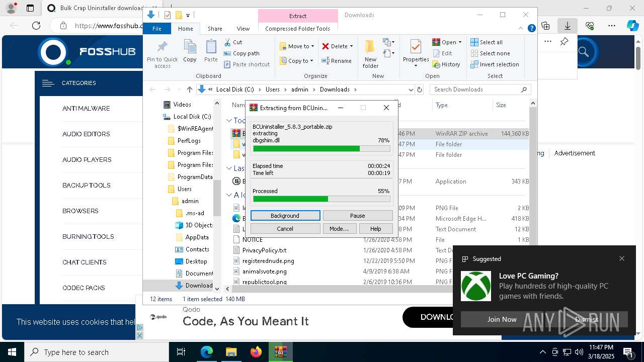
Task: Open File Explorer taskbar icon
Action: click(x=231, y=352)
